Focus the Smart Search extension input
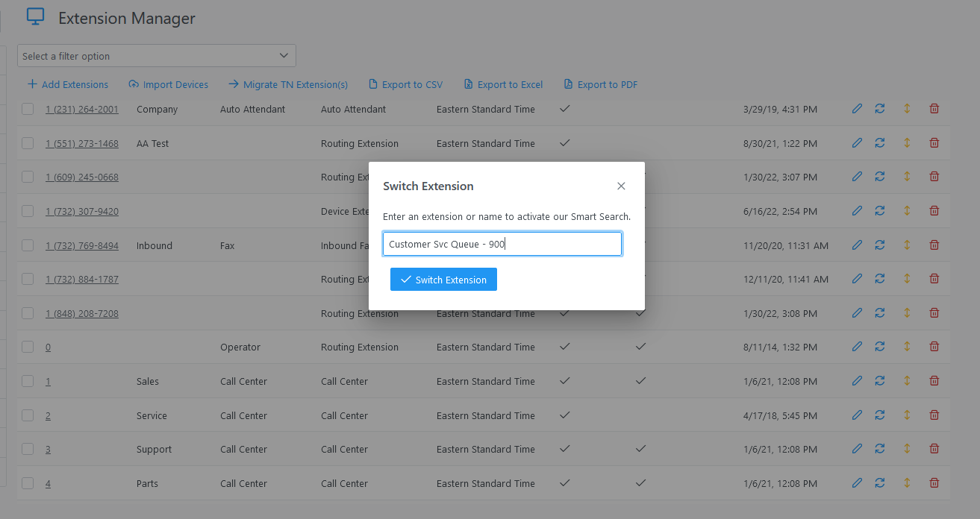980x519 pixels. [x=502, y=244]
